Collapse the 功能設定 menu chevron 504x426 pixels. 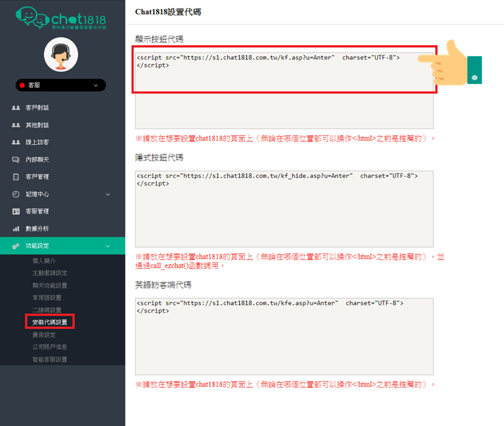(x=108, y=246)
